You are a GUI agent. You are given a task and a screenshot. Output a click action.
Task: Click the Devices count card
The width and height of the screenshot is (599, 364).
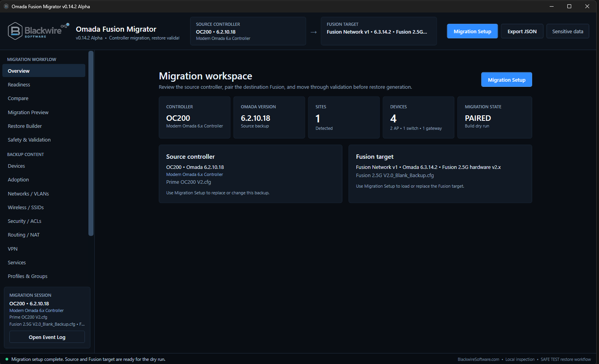(x=418, y=117)
